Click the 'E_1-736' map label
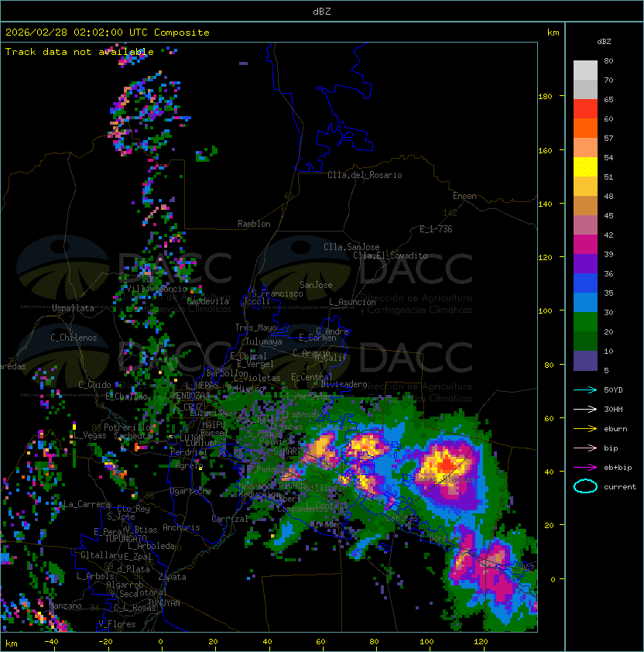The height and width of the screenshot is (652, 644). [436, 229]
